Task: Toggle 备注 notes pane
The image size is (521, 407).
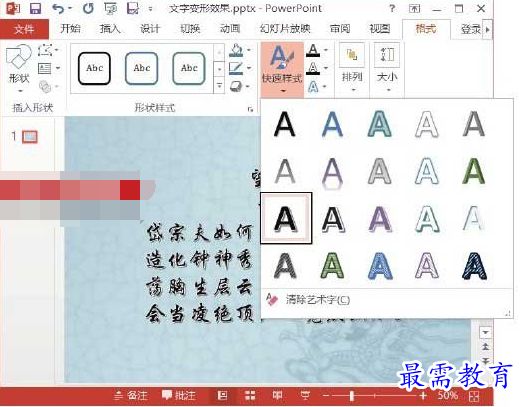Action: coord(131,396)
